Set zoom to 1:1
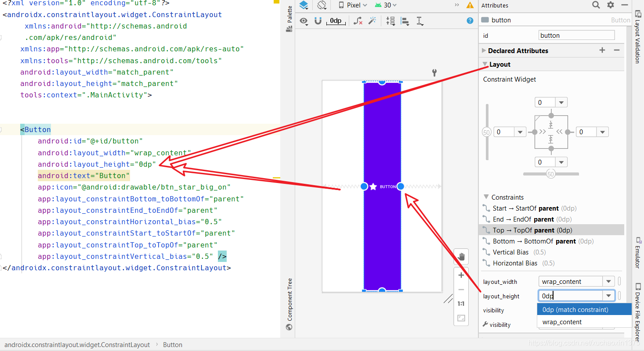 pyautogui.click(x=461, y=304)
